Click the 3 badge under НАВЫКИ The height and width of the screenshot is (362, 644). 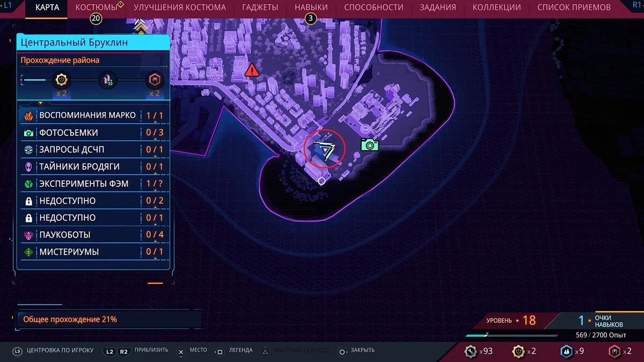click(311, 19)
